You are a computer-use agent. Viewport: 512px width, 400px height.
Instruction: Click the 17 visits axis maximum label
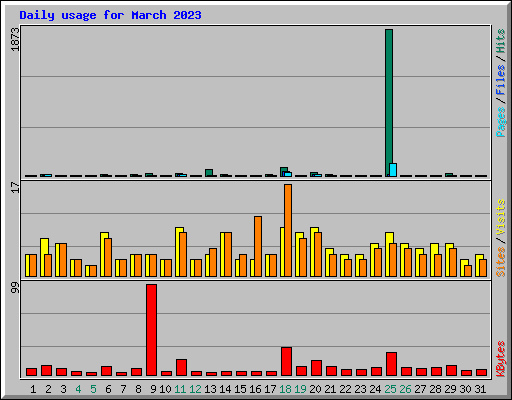click(15, 188)
